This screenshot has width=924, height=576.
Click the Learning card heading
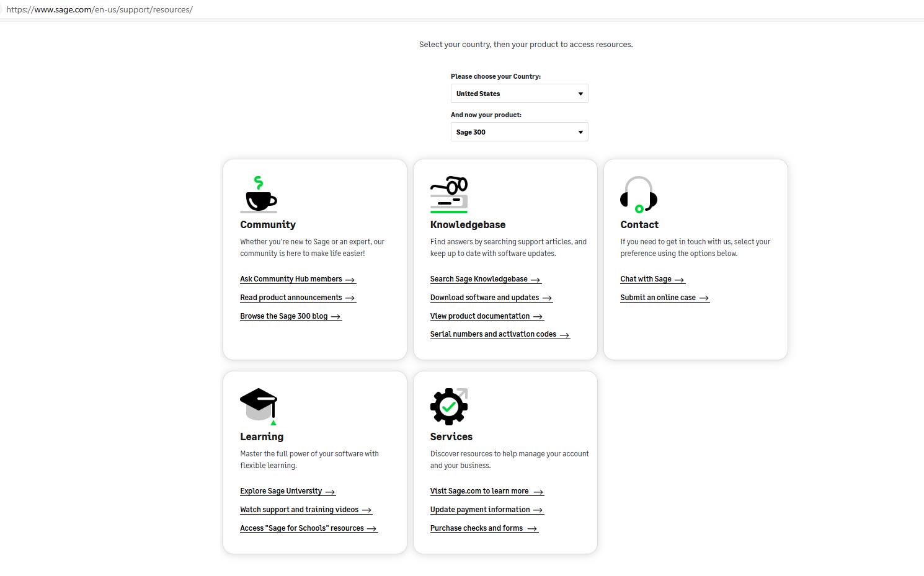point(262,437)
